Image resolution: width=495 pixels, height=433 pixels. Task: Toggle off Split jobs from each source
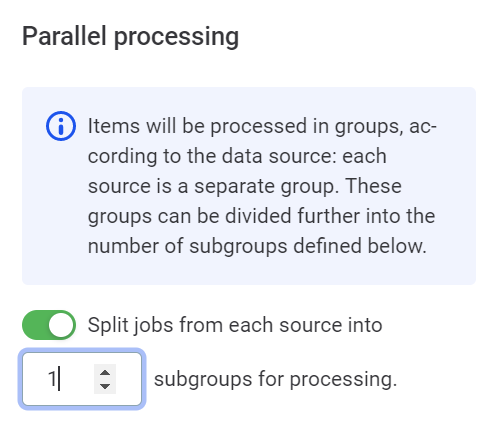click(x=49, y=325)
